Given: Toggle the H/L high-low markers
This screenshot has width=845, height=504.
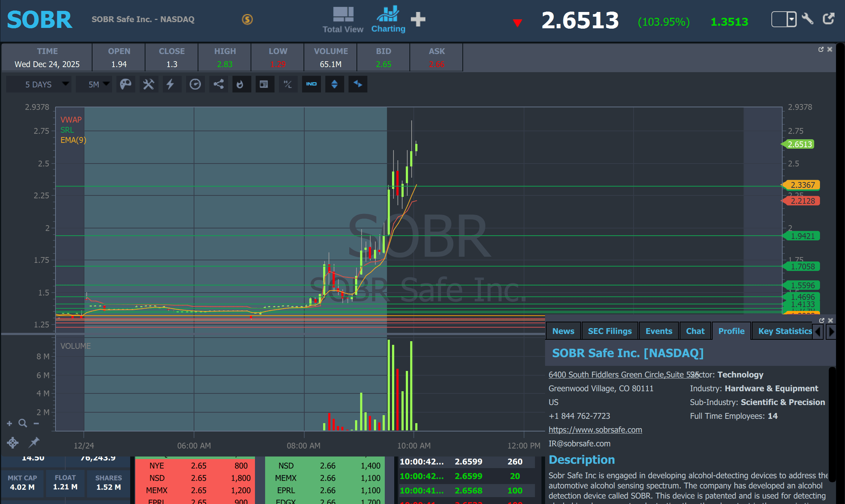Looking at the screenshot, I should coord(288,84).
